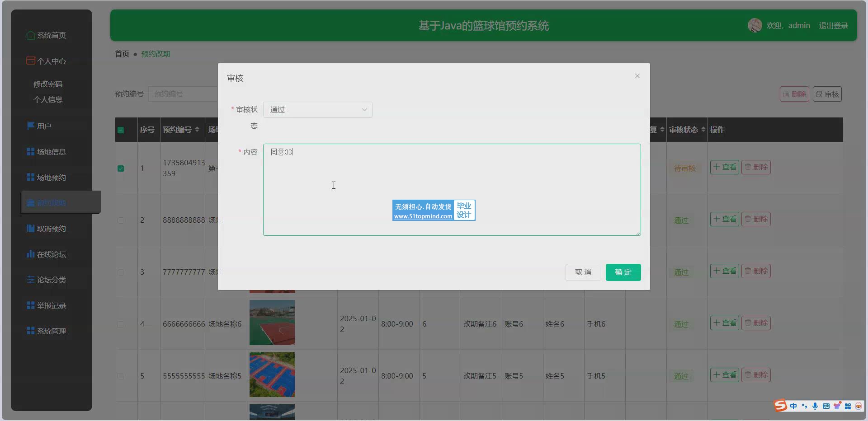Screen dimensions: 868x421
Task: Click the flag icon beside 用户
Action: tap(30, 126)
